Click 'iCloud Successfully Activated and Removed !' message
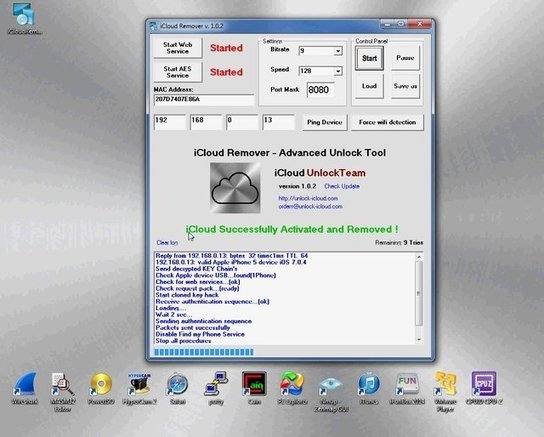 pos(292,229)
